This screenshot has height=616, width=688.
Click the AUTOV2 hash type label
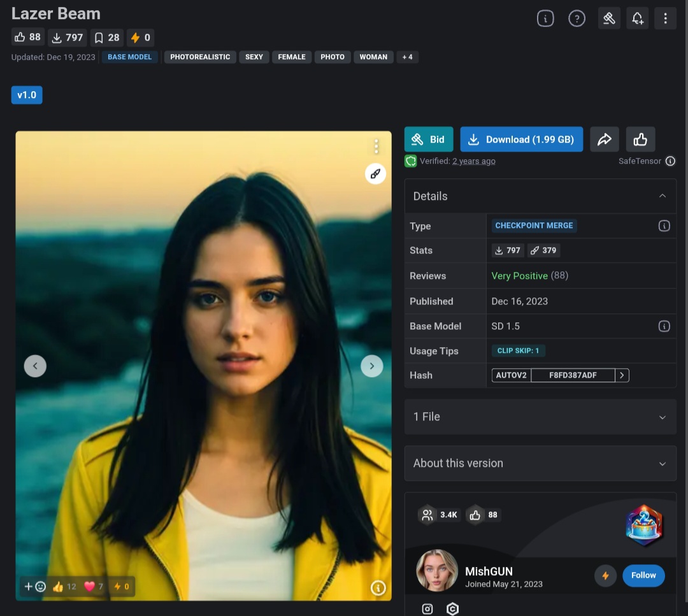pos(511,375)
